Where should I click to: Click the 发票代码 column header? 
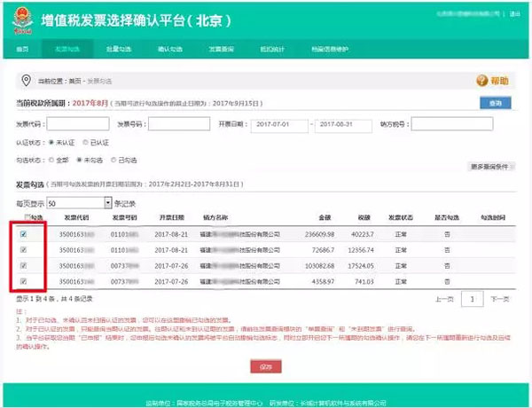76,217
